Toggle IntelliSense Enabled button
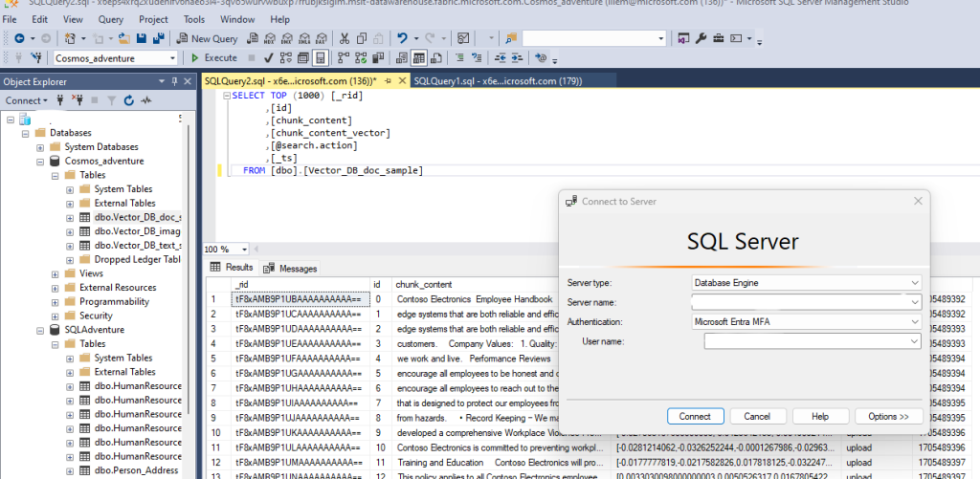The height and width of the screenshot is (479, 980). coord(320,58)
